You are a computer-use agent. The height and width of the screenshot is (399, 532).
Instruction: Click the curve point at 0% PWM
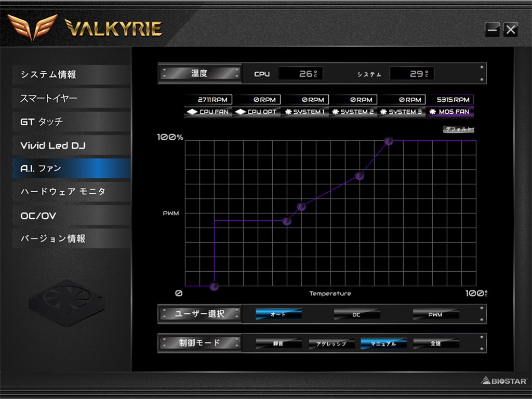coord(214,286)
